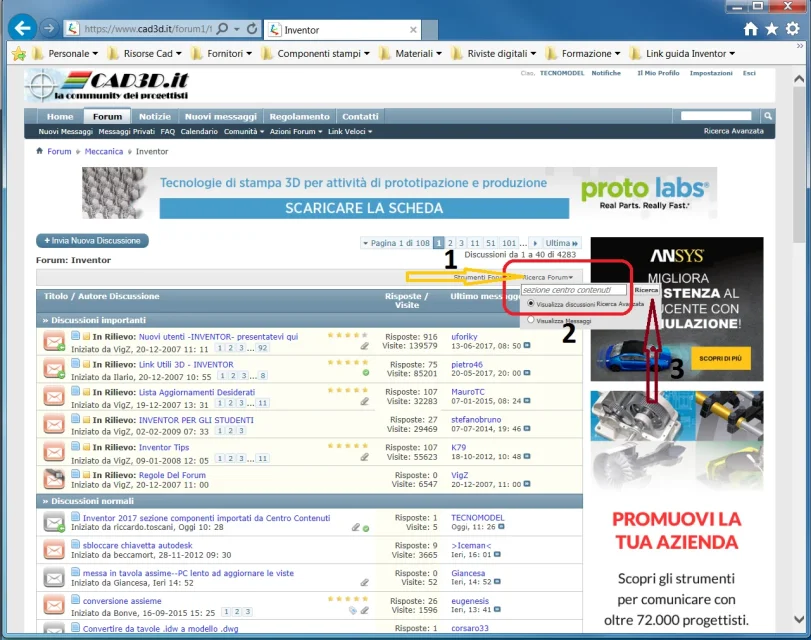The image size is (811, 640).
Task: Click envelope icon of Link Utili 3D thread
Action: pos(54,369)
